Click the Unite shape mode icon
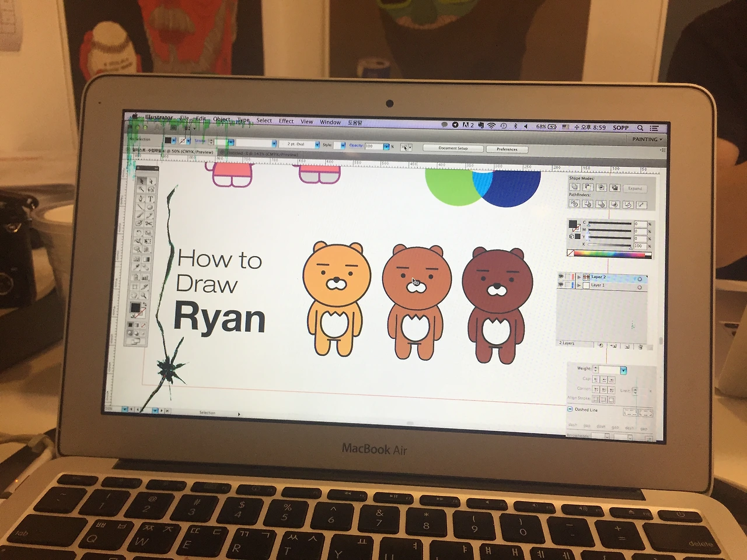747x560 pixels. click(574, 187)
